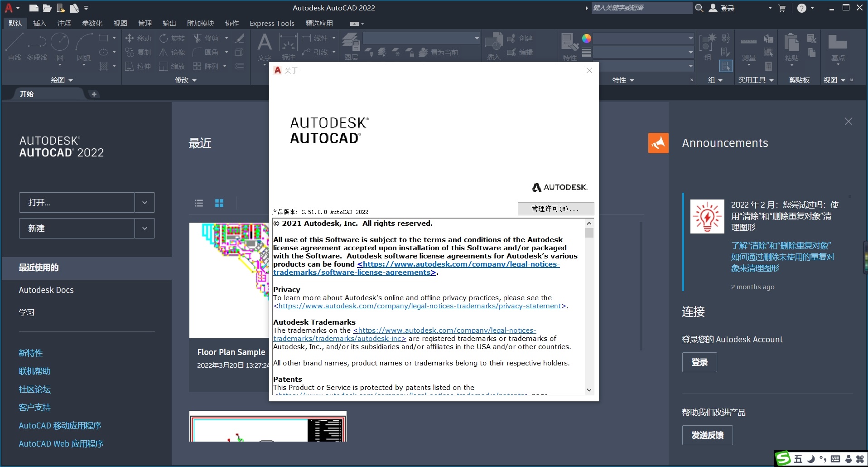The height and width of the screenshot is (467, 868).
Task: Choose the Fillet (圆角) tool
Action: pyautogui.click(x=206, y=52)
